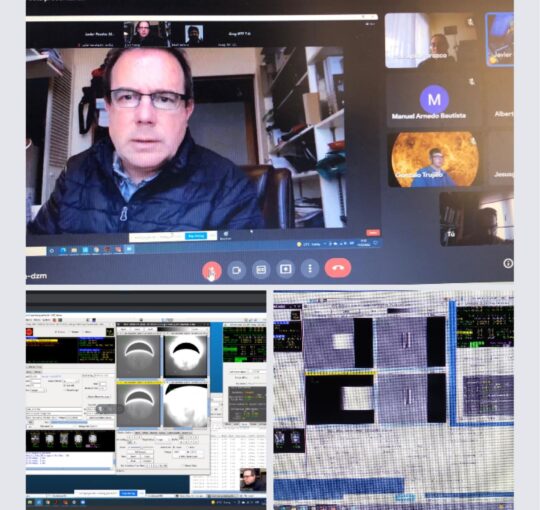Turn on captions in the call toolbar
Viewport: 540px width, 510px height.
tap(261, 269)
